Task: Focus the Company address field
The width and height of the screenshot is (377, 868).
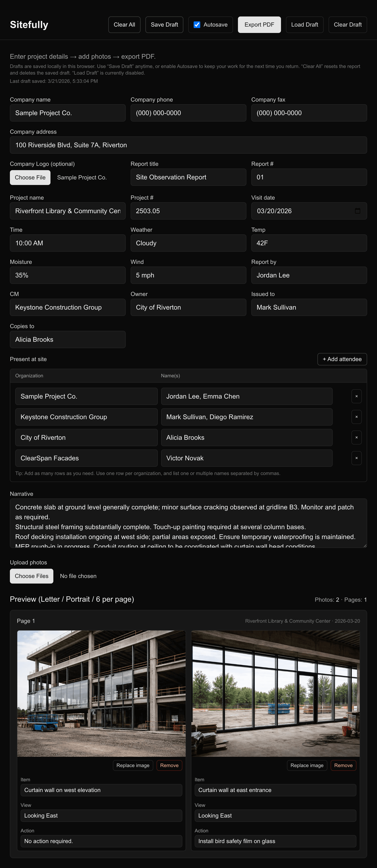Action: [188, 145]
